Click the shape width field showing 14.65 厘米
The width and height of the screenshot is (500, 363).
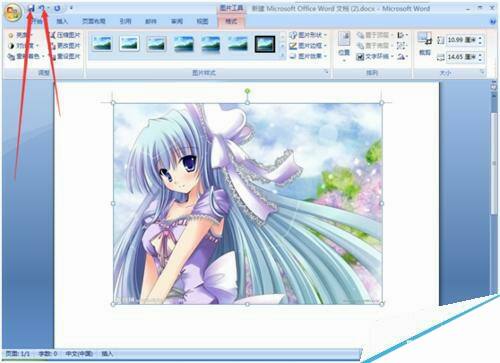click(x=462, y=57)
